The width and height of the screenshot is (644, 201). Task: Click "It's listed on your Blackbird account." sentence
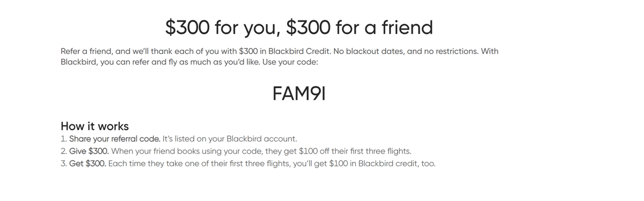pyautogui.click(x=229, y=139)
